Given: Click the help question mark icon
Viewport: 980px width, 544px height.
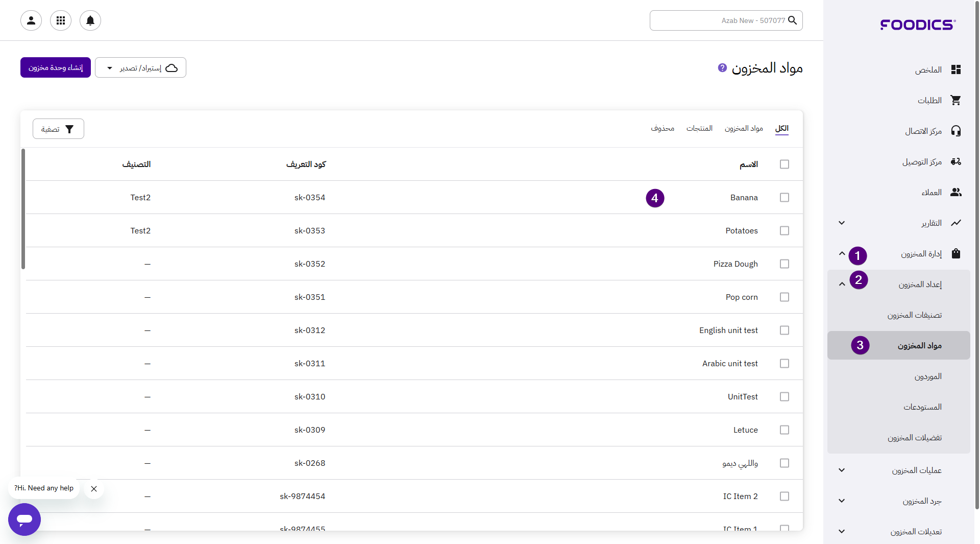Looking at the screenshot, I should click(x=722, y=67).
